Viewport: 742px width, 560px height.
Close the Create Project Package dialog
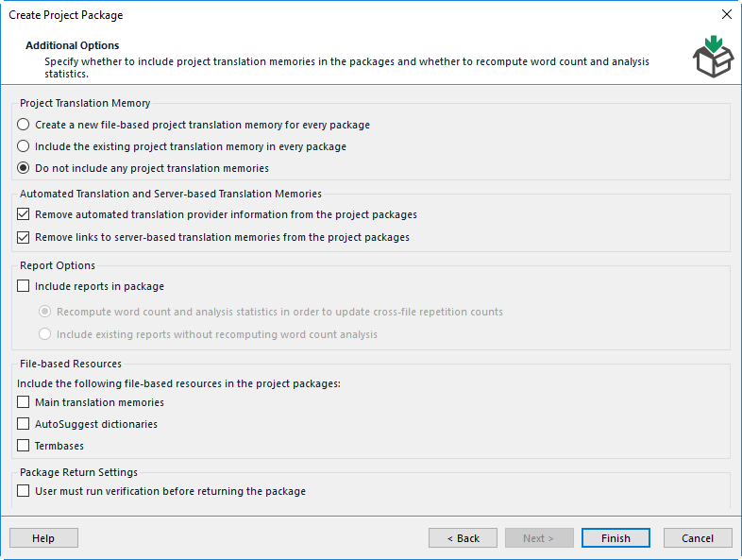(727, 14)
